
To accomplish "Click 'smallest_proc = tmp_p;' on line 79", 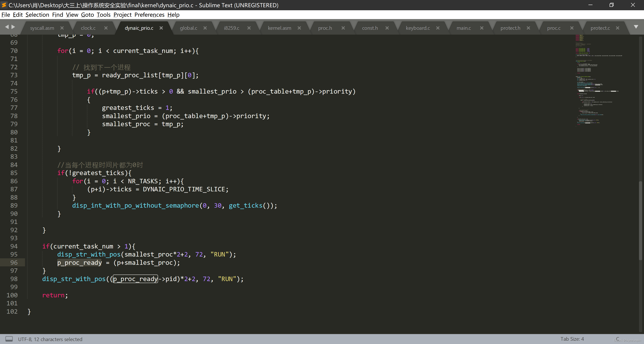I will click(142, 124).
